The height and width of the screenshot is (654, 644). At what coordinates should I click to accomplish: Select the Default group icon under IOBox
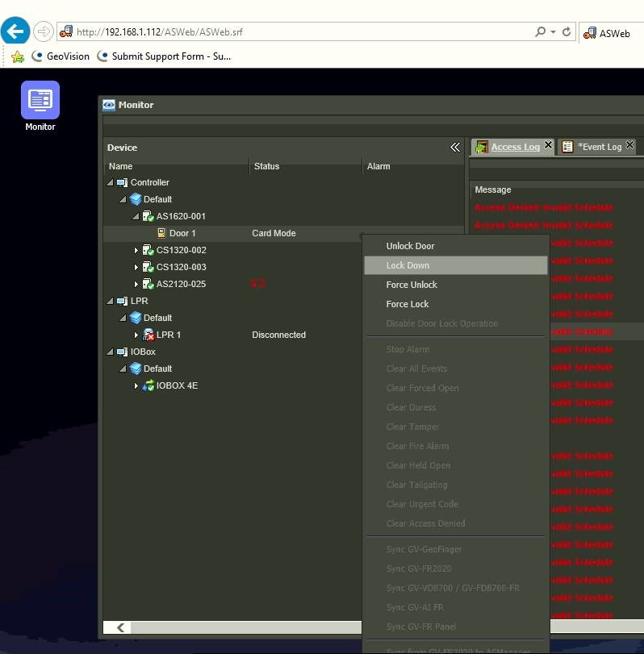pos(136,369)
